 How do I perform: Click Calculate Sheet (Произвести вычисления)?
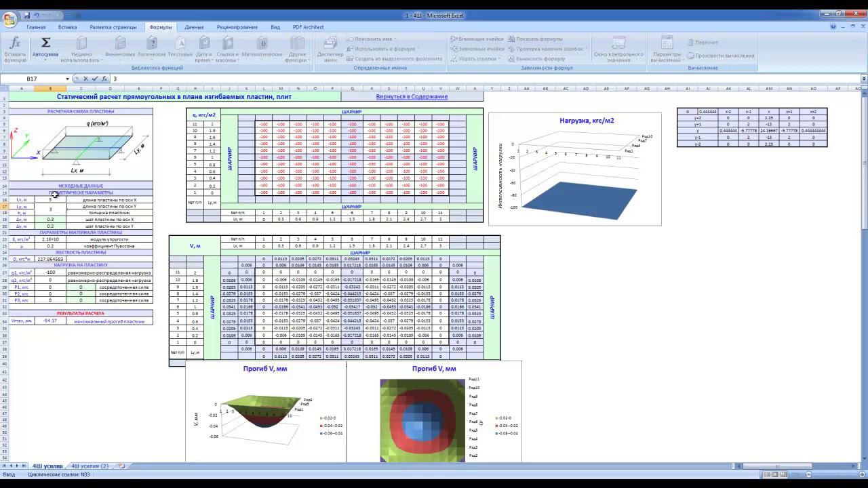click(721, 56)
